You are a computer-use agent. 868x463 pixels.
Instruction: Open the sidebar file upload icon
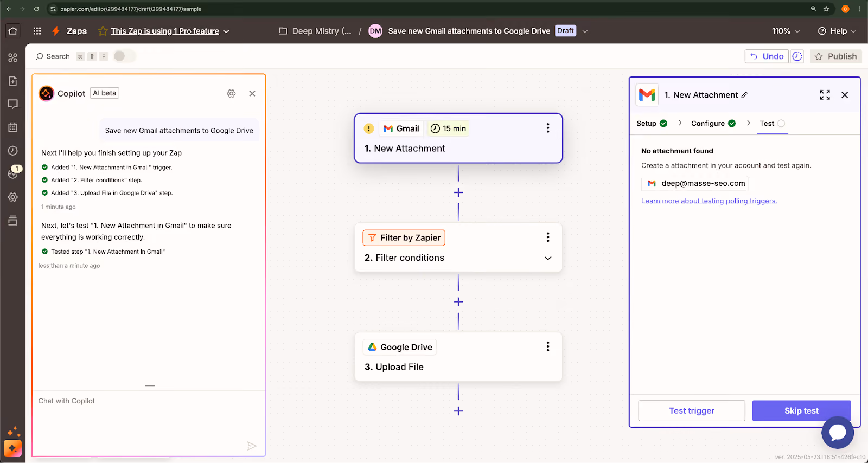[13, 81]
